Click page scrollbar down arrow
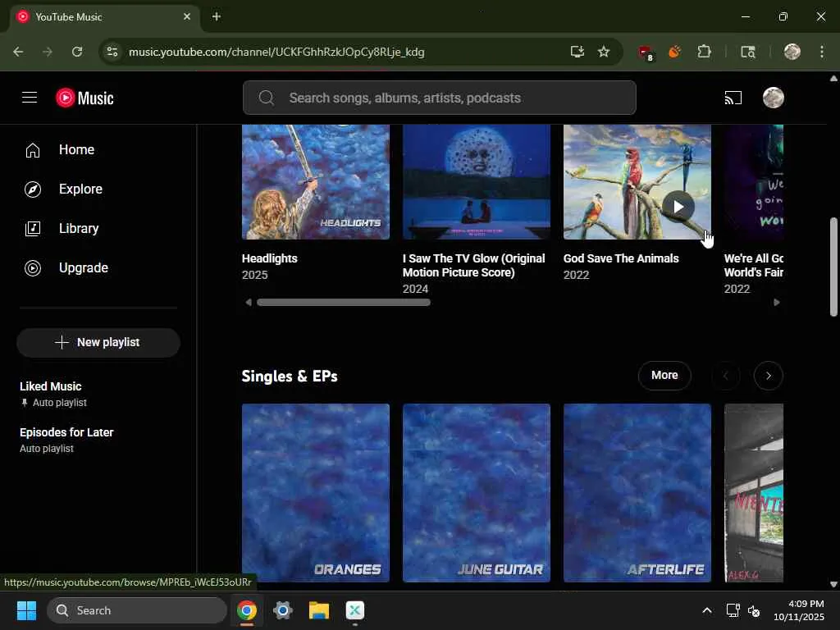This screenshot has width=840, height=630. point(833,584)
